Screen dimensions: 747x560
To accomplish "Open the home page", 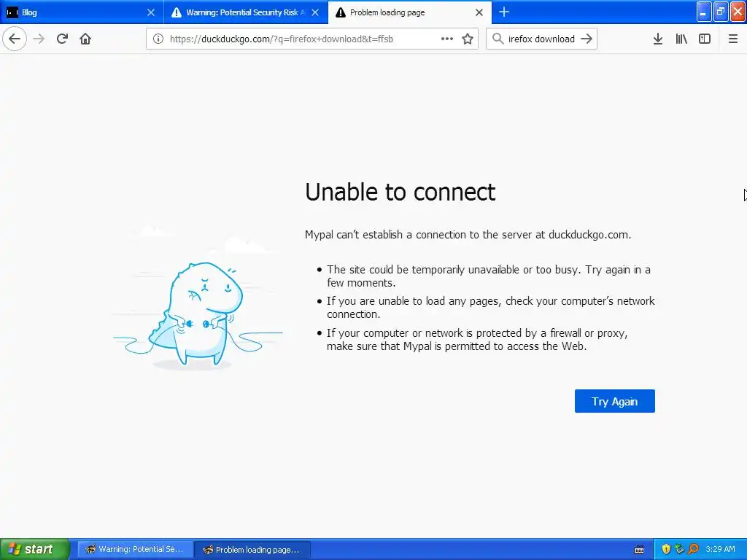I will point(85,39).
